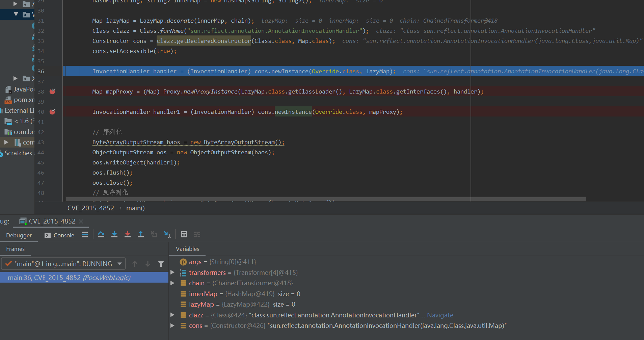Expand the collapsed folder above line 30
Viewport: 644px width, 340px height.
16,4
